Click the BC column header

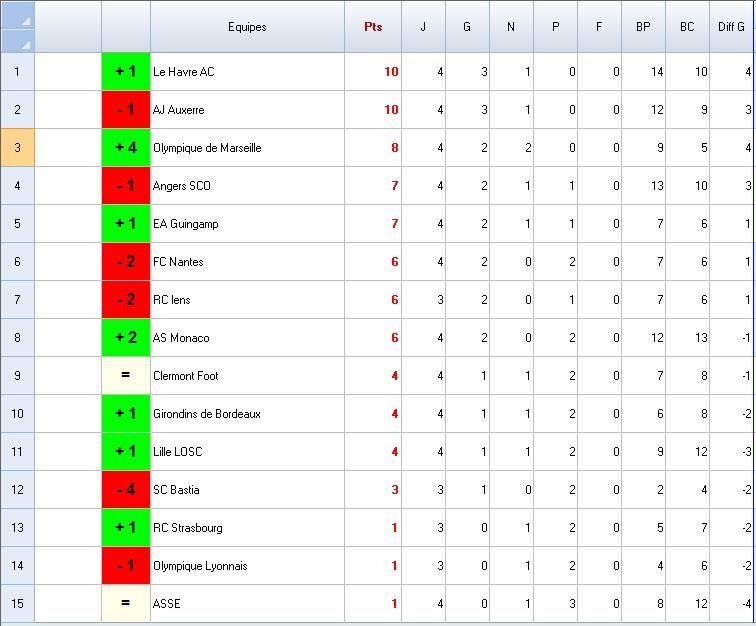pos(687,27)
